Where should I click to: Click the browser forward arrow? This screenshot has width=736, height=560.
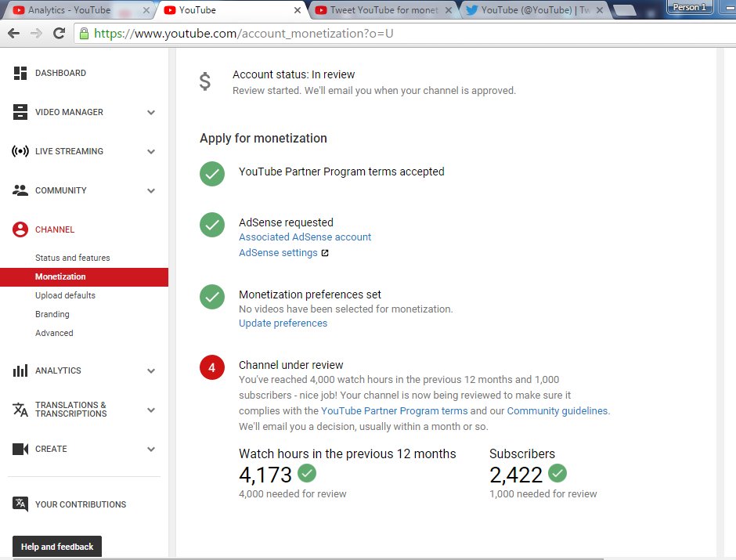[36, 34]
